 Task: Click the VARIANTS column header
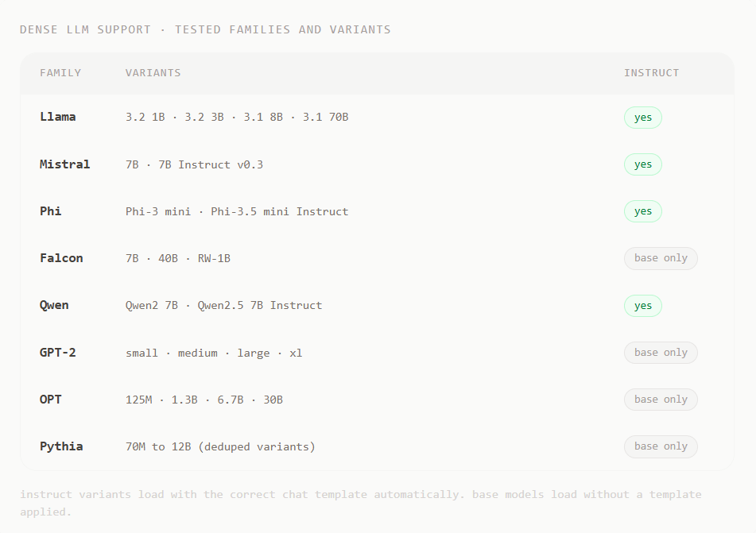tap(153, 73)
